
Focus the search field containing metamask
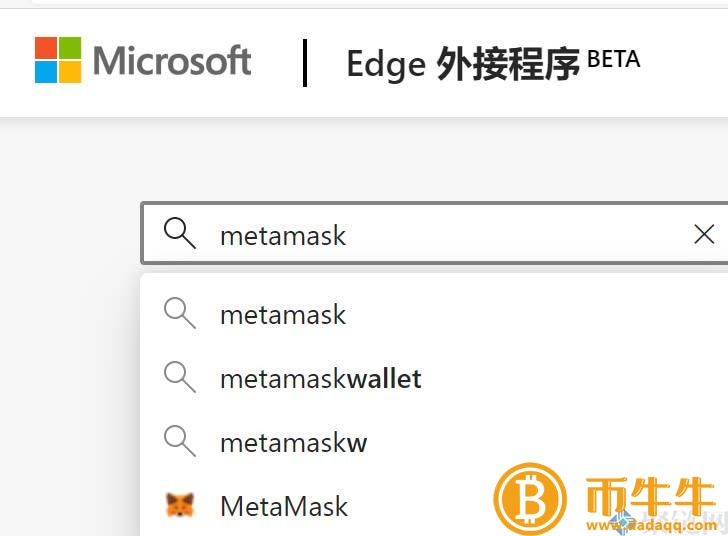point(440,235)
